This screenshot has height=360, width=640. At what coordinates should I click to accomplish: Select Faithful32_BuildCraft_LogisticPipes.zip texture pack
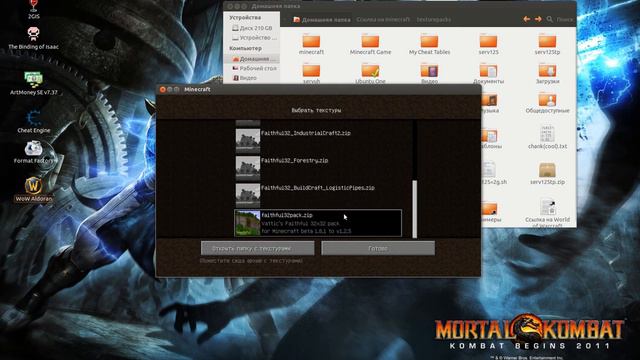[x=318, y=195]
